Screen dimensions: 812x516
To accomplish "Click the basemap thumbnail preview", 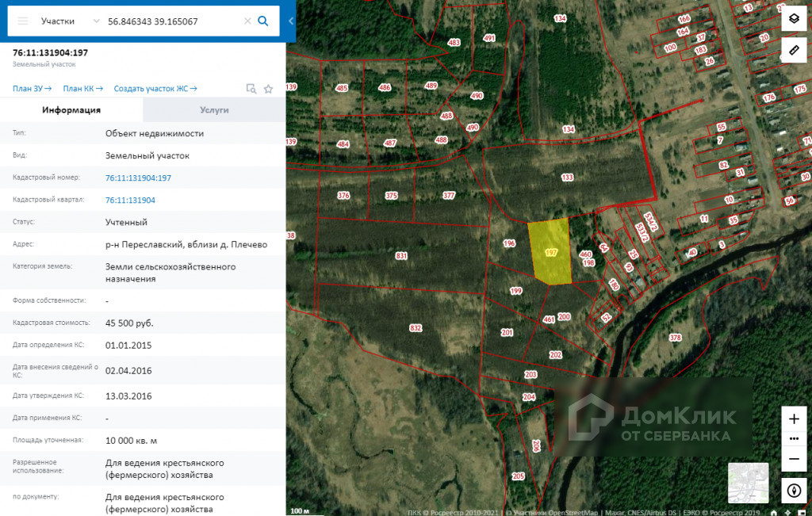I will 749,483.
